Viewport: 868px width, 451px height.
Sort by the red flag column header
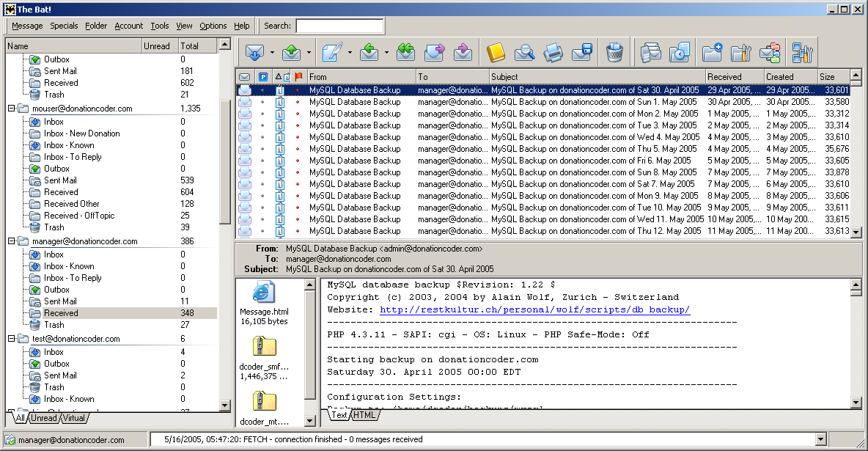click(x=299, y=77)
